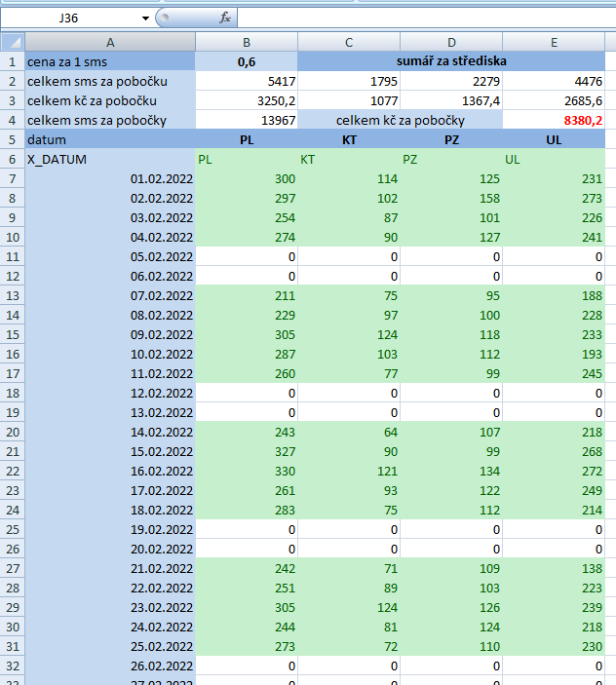This screenshot has width=616, height=685.
Task: Select column E header
Action: (554, 42)
